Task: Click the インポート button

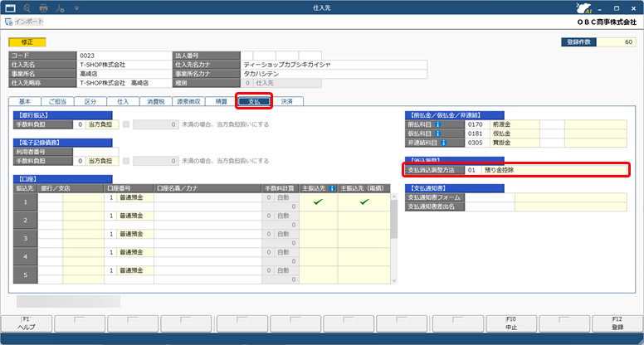Action: pyautogui.click(x=24, y=22)
